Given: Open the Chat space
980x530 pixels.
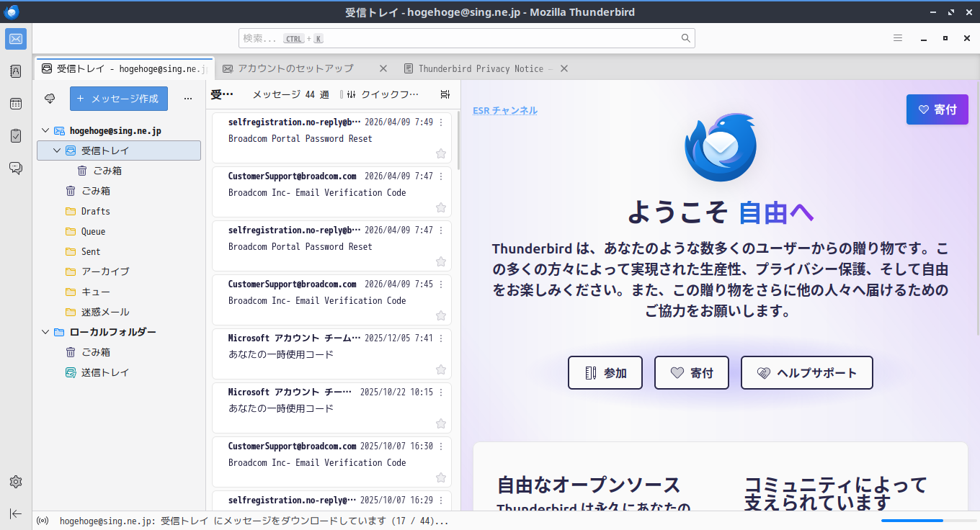Looking at the screenshot, I should 16,168.
